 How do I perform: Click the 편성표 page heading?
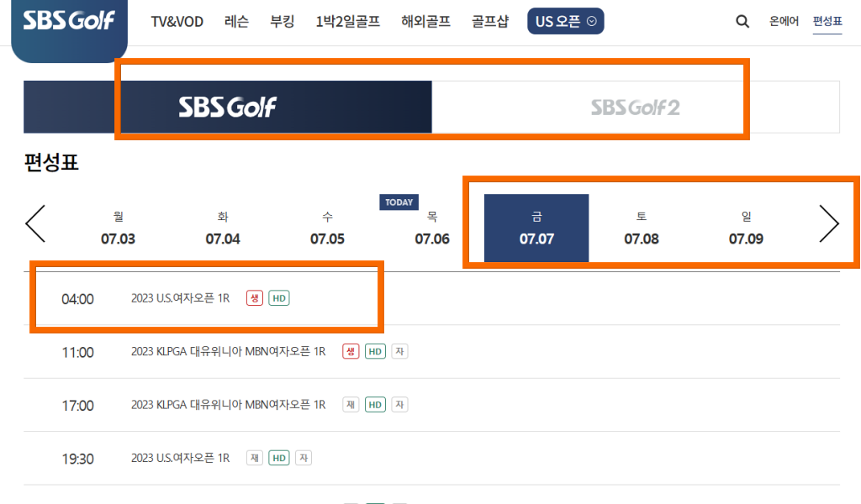point(51,162)
